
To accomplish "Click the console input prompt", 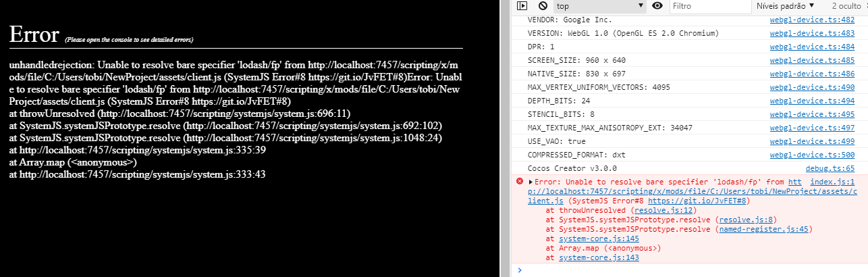I will (x=688, y=270).
